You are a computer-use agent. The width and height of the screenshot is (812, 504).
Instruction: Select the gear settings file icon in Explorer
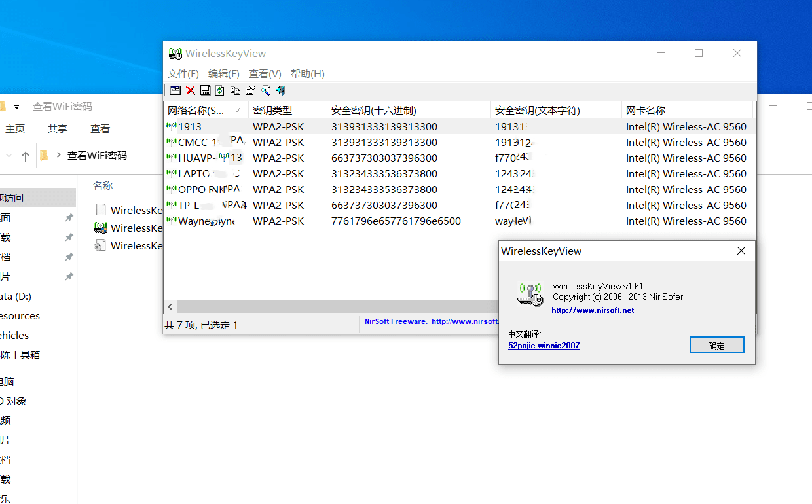pos(101,245)
